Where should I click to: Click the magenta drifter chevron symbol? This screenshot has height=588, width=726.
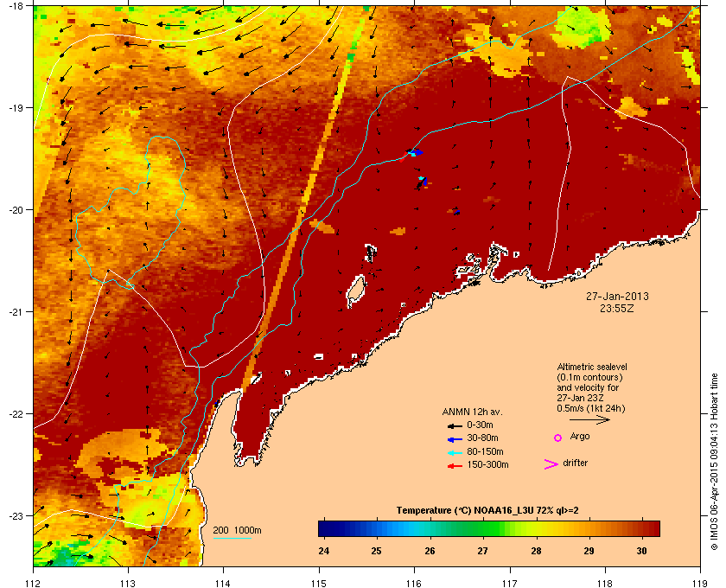point(551,464)
